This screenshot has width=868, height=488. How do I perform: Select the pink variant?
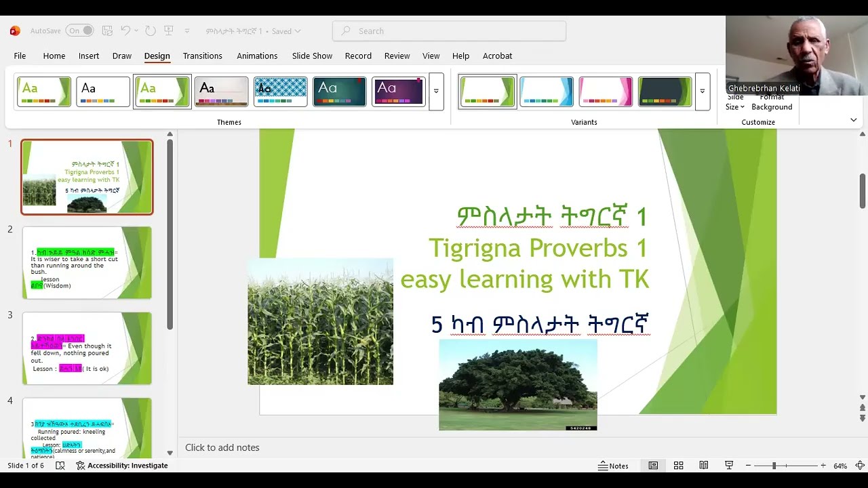pos(606,91)
